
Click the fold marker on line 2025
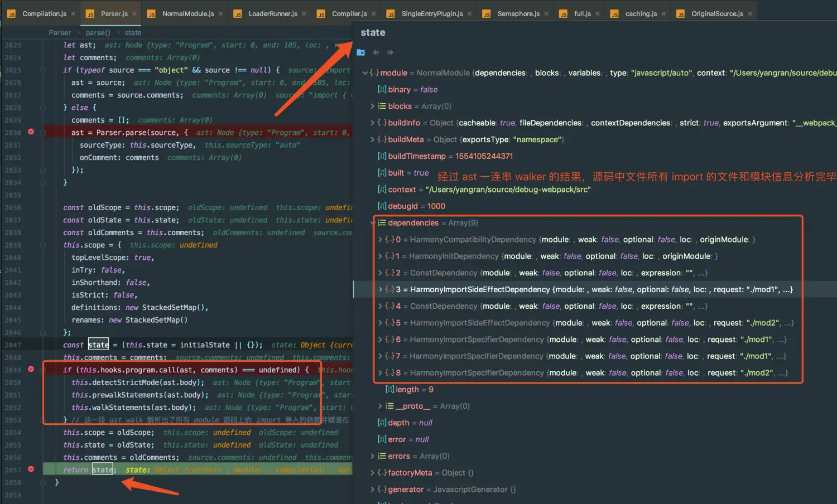click(43, 70)
